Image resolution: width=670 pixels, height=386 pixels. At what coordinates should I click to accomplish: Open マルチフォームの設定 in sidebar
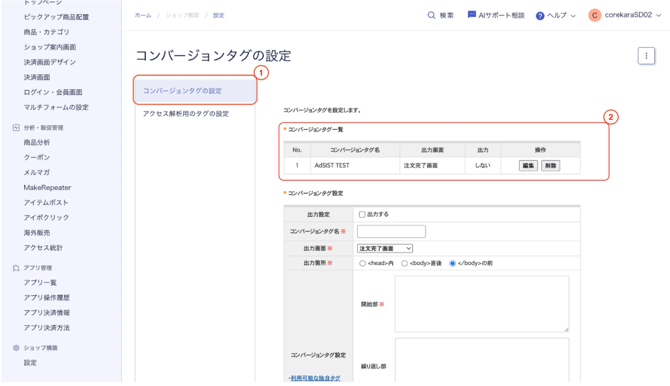[56, 107]
